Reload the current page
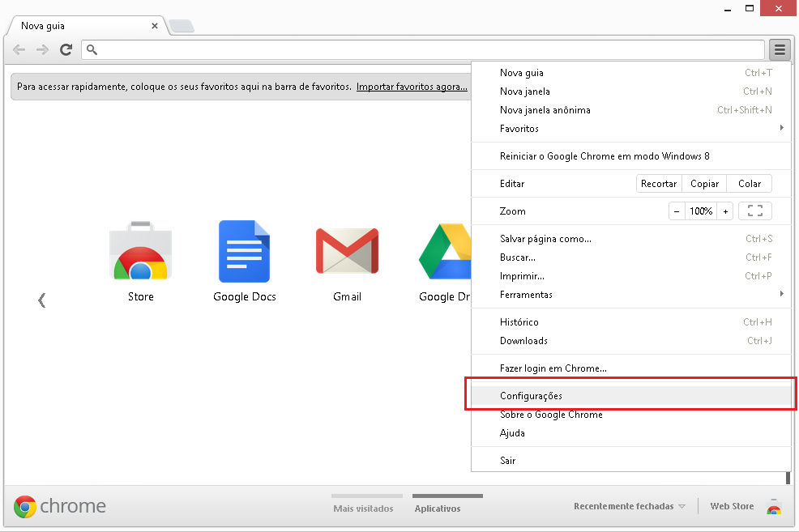 coord(66,49)
